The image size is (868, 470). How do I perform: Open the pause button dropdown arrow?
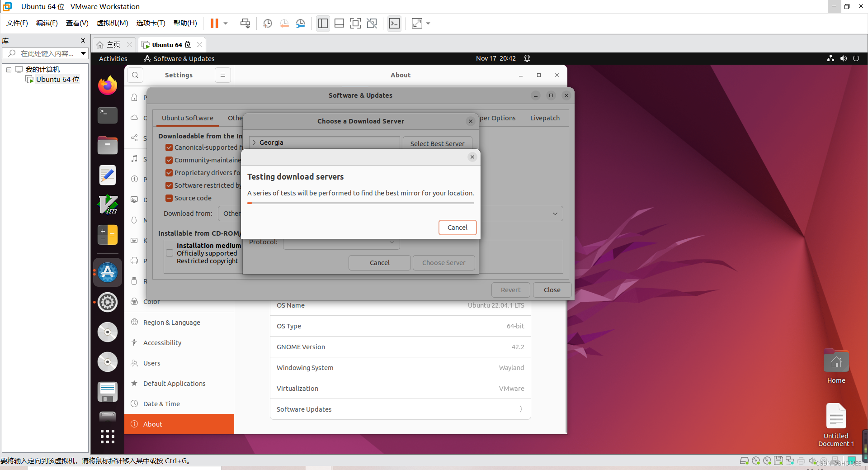pos(225,23)
